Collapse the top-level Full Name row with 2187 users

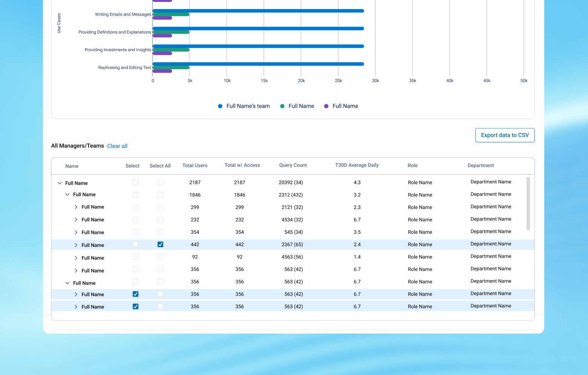coord(60,183)
